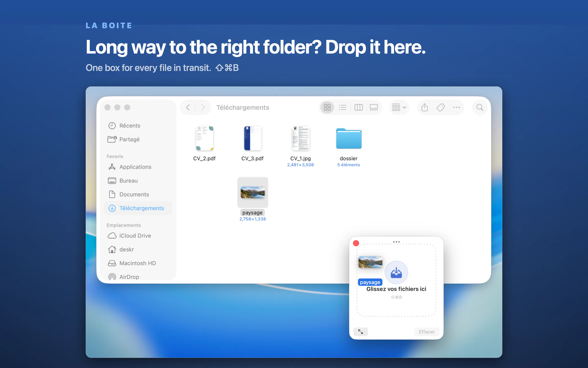This screenshot has height=368, width=588.
Task: Click the Favoris section header
Action: [115, 156]
